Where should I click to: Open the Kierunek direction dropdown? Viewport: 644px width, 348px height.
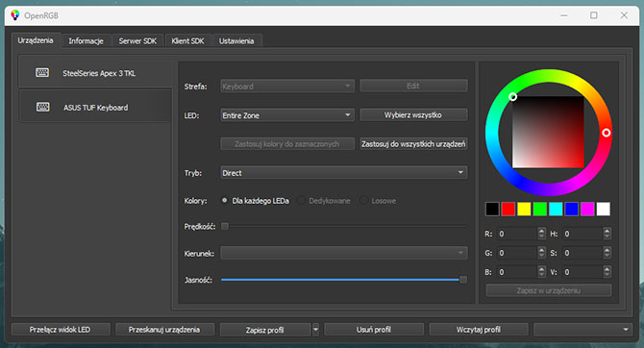(344, 253)
